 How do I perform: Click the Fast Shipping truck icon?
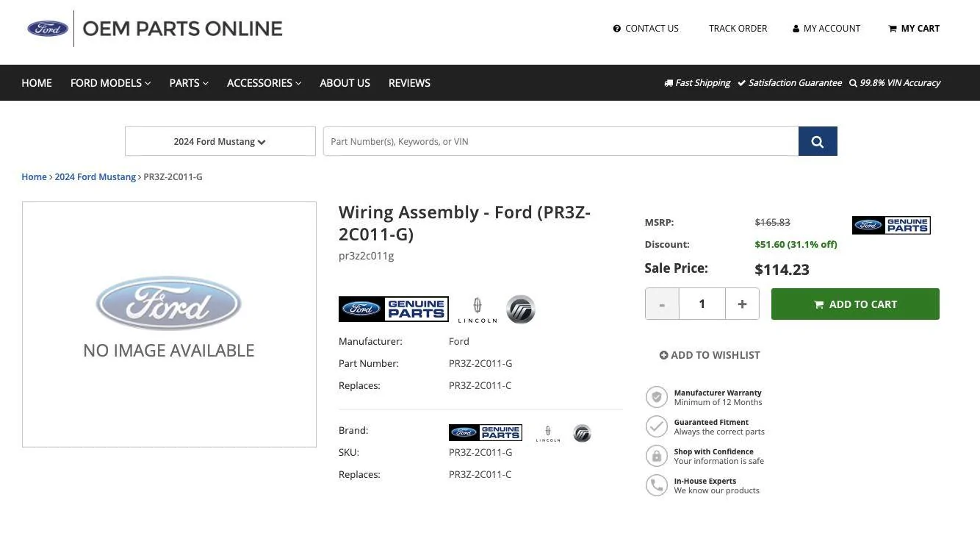[669, 83]
